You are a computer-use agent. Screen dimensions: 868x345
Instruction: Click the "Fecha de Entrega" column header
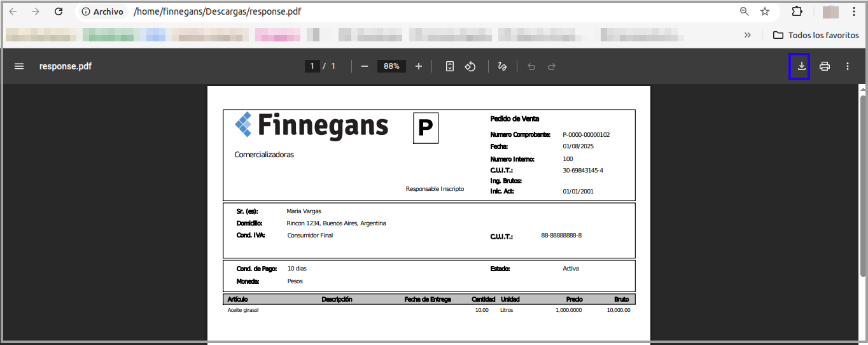pos(428,299)
